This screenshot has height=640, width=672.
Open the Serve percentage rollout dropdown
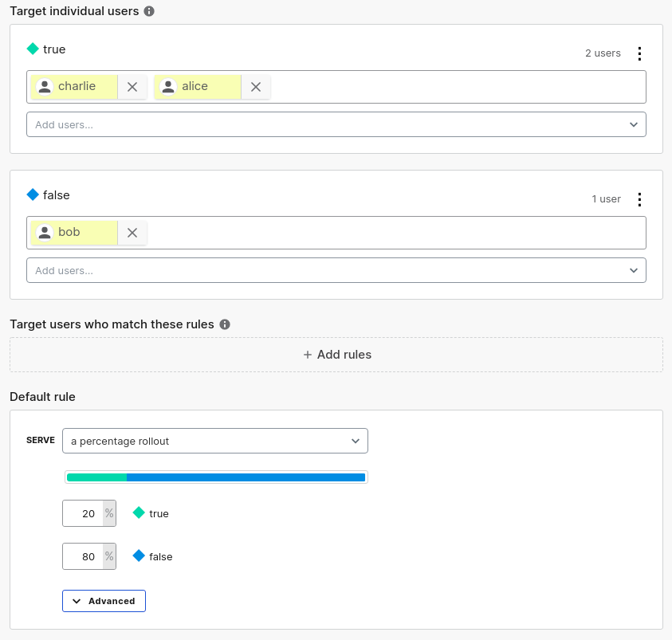point(215,441)
